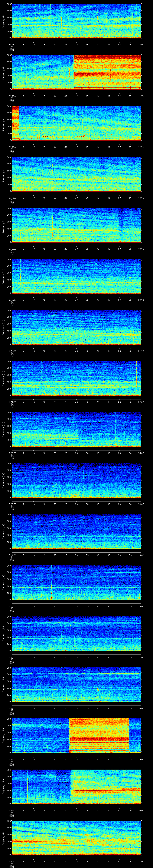Click the spectrogram panel starting at 6:17:00
The height and width of the screenshot is (868, 153).
[77, 174]
